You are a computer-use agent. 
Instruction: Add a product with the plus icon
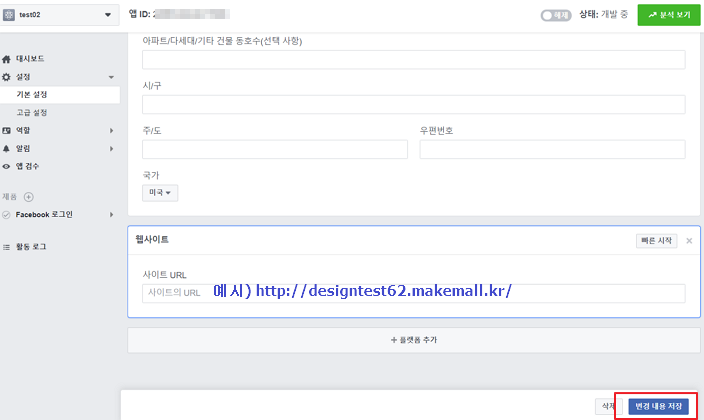tap(29, 197)
